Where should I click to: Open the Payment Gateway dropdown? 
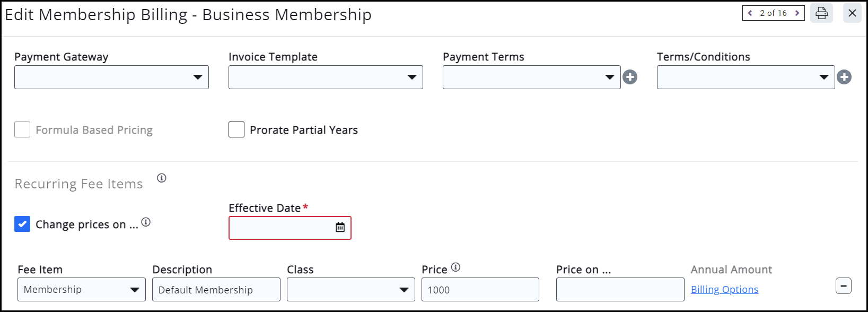pyautogui.click(x=111, y=77)
